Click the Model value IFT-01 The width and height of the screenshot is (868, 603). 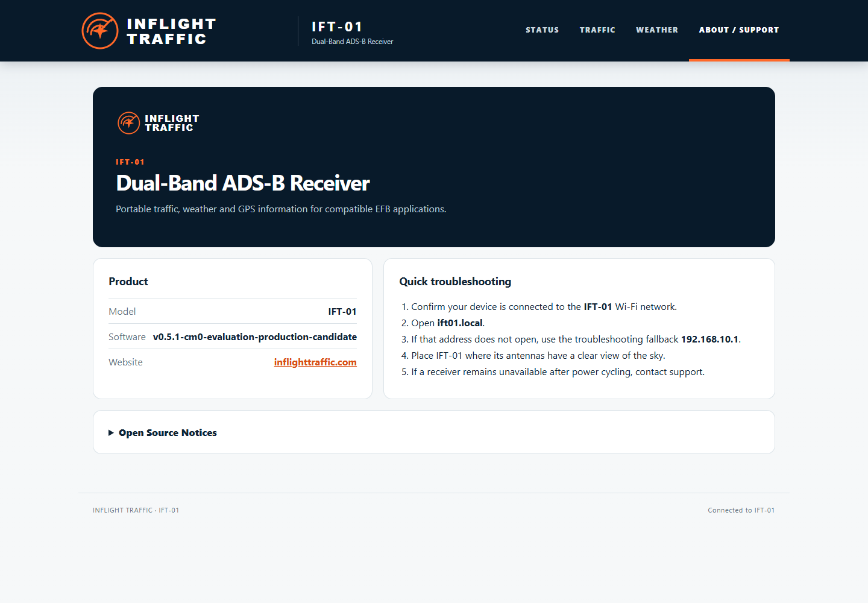pyautogui.click(x=342, y=311)
